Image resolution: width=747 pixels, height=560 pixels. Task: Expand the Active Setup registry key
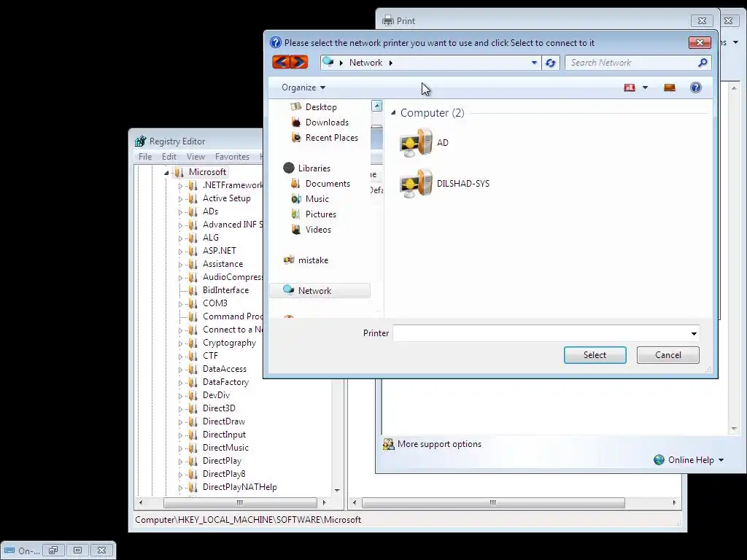pyautogui.click(x=181, y=199)
